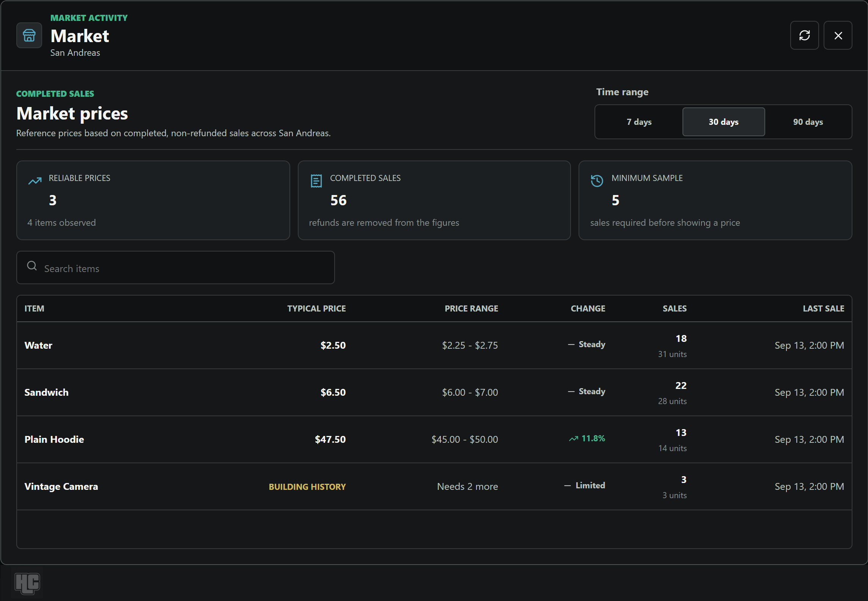The width and height of the screenshot is (868, 601).
Task: Click the Market prices heading
Action: (x=72, y=113)
